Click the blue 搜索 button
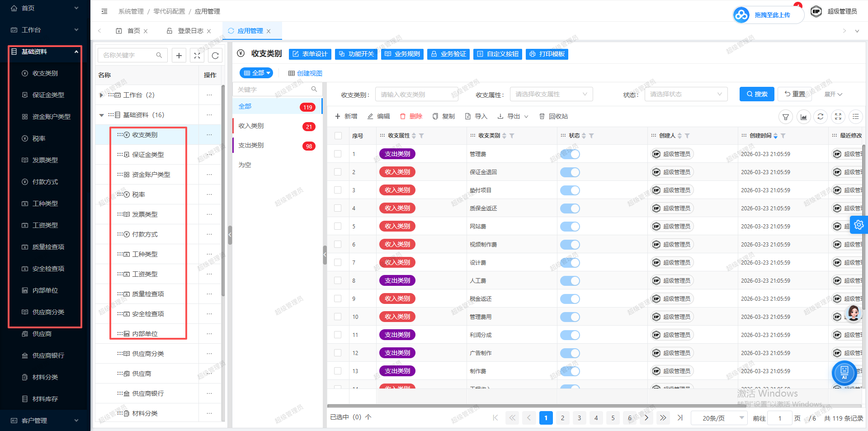The image size is (868, 431). coord(757,94)
